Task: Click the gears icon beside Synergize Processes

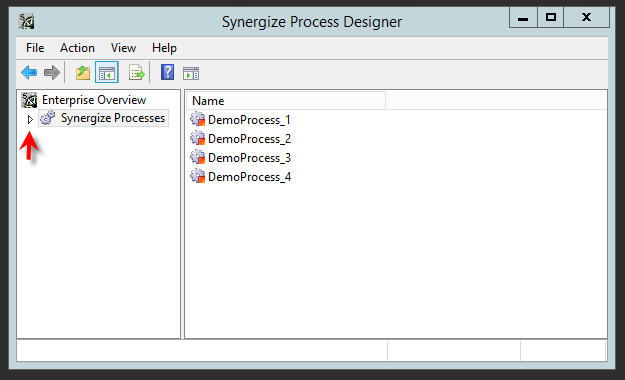Action: click(48, 118)
